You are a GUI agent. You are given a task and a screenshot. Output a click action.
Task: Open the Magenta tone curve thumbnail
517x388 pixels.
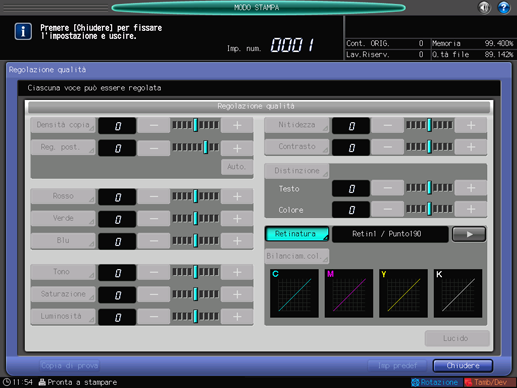point(349,293)
